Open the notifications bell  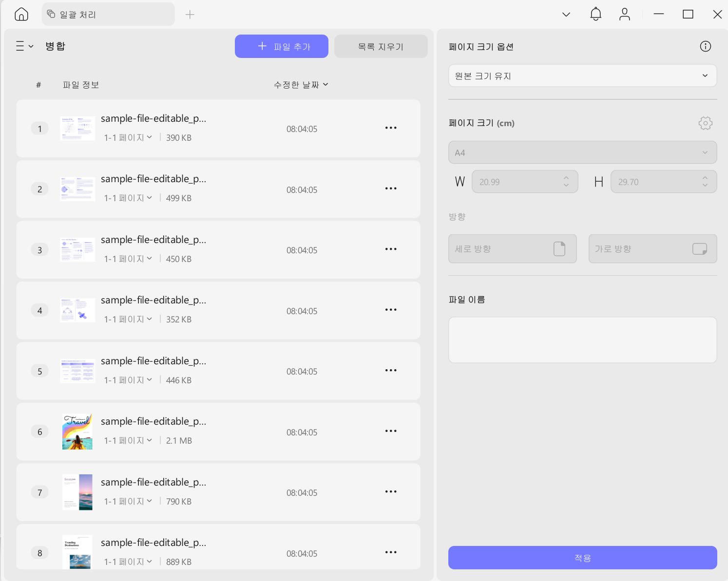(x=595, y=14)
